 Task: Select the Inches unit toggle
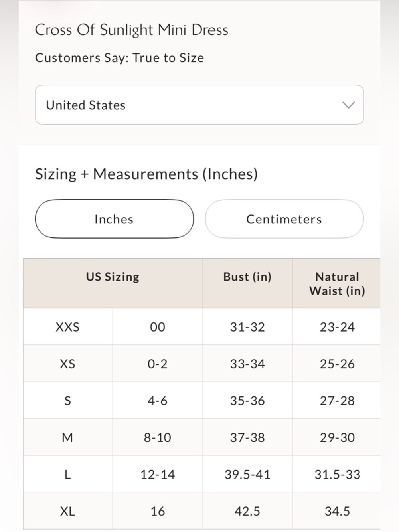[115, 219]
